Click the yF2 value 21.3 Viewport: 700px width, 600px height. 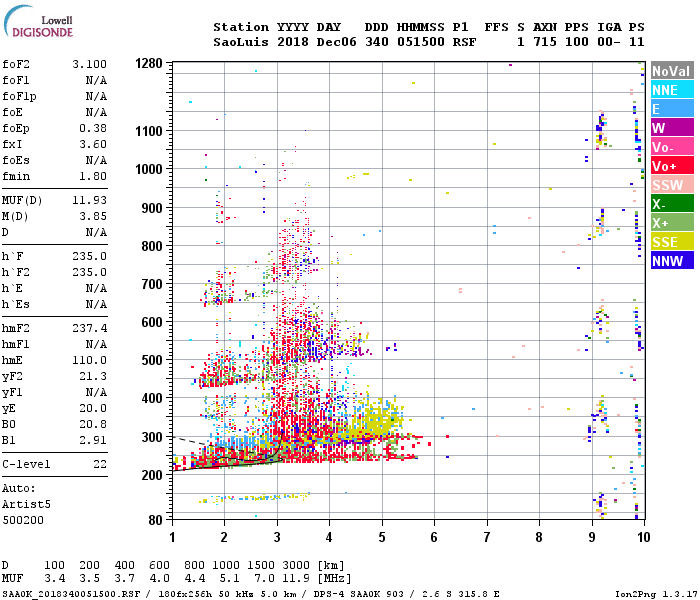[x=93, y=377]
